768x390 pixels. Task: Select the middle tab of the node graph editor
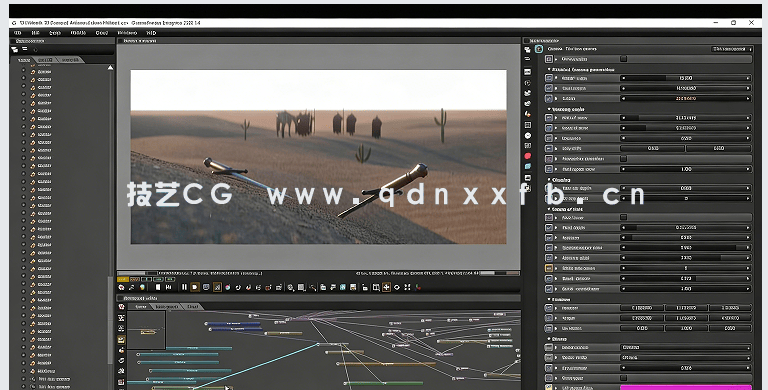167,307
